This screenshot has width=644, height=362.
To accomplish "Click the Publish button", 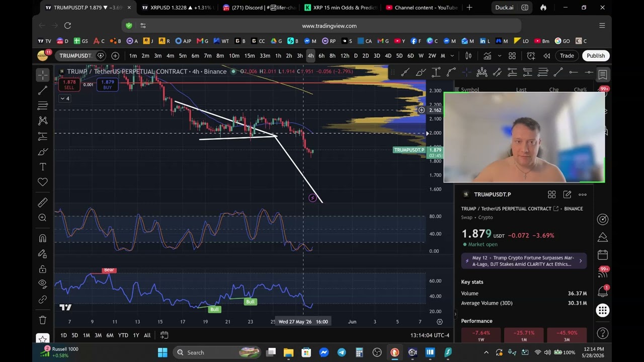I will (596, 56).
